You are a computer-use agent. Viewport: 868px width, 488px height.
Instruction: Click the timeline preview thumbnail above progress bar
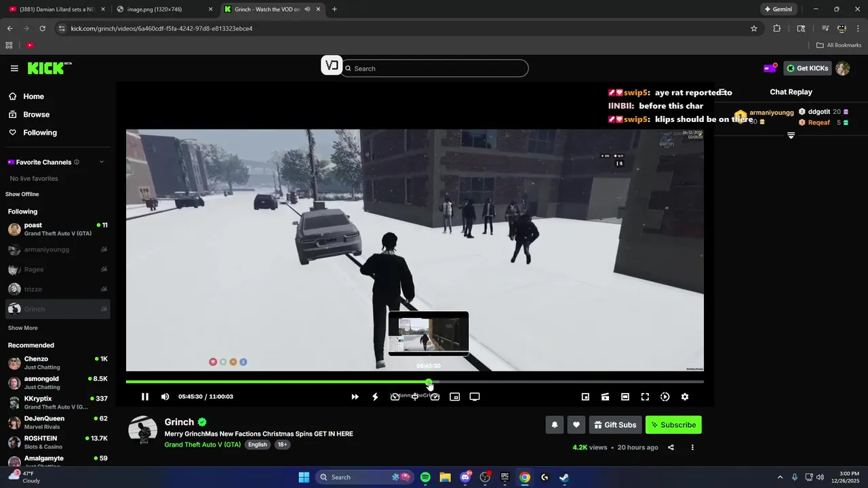click(x=428, y=333)
